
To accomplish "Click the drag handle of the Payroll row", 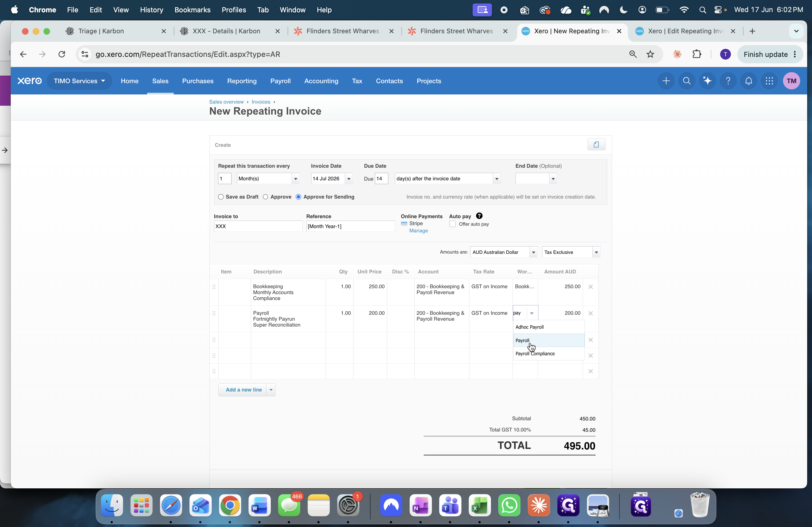I will 214,313.
